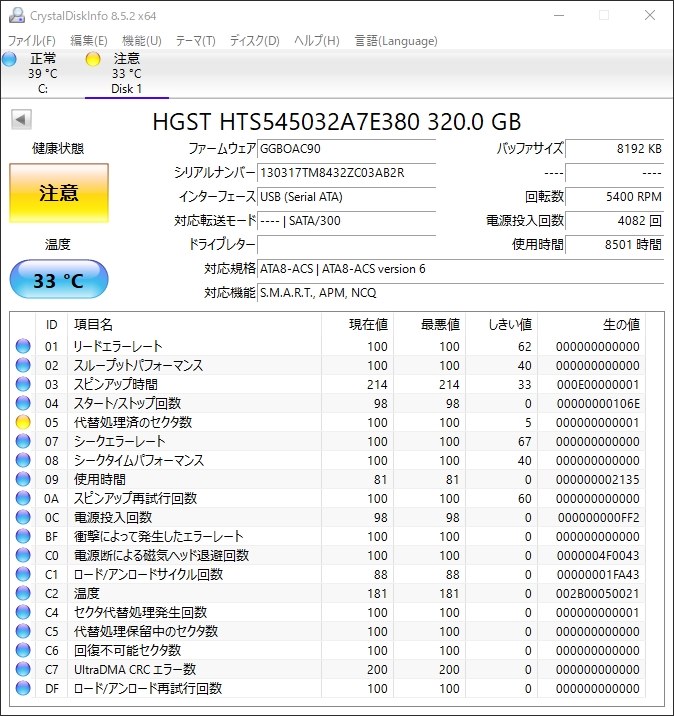Select the 回復不可能セクタ数 attribute name

click(x=127, y=650)
